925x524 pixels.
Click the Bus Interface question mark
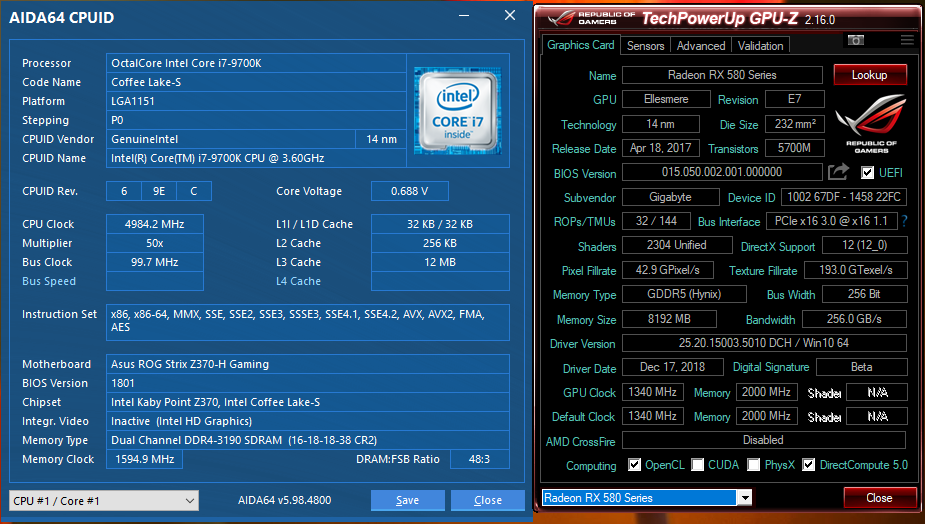click(x=904, y=221)
